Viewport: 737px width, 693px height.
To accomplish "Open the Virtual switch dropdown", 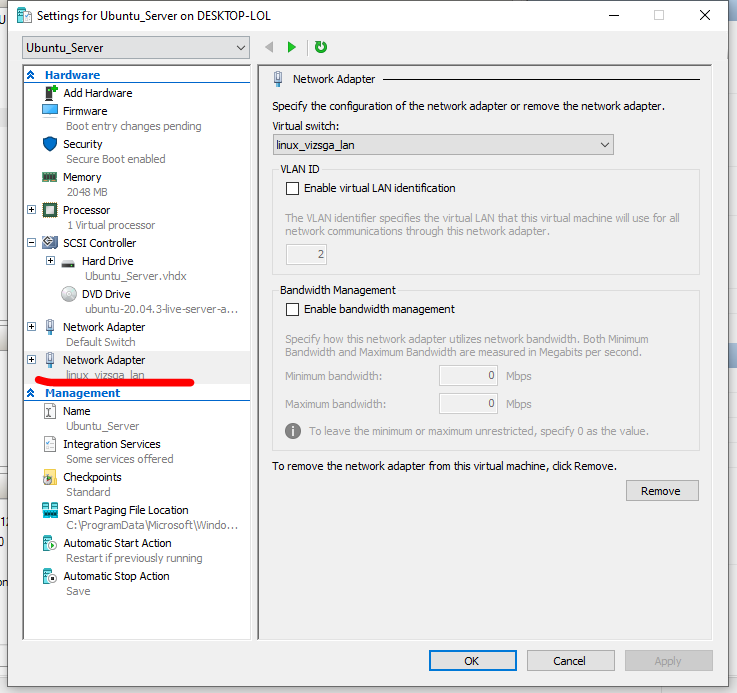I will pos(442,145).
